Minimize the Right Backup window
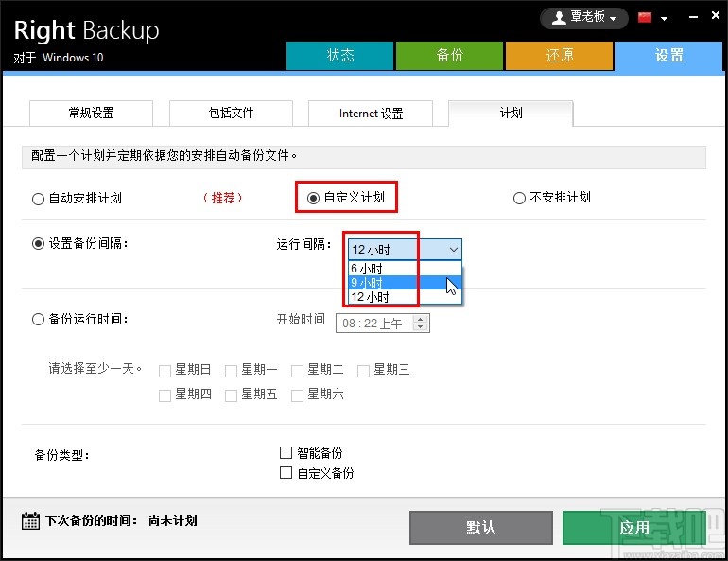This screenshot has width=728, height=561. [693, 17]
